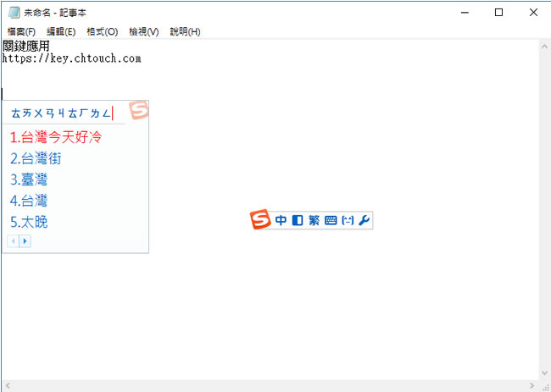Click the zhuyin composition input string
The width and height of the screenshot is (551, 392).
coord(61,113)
